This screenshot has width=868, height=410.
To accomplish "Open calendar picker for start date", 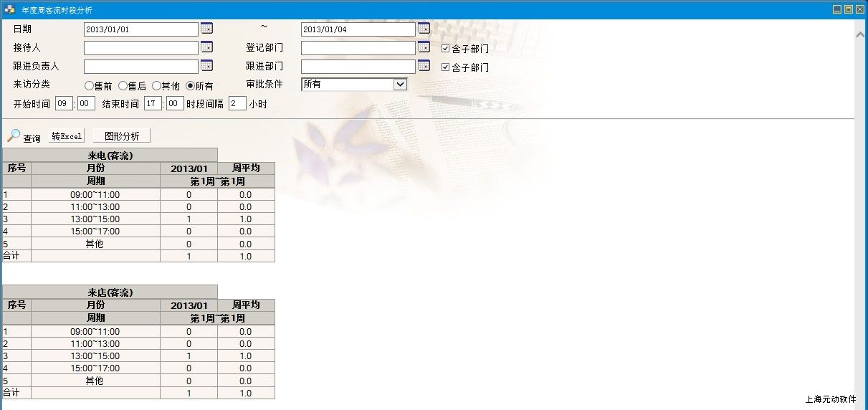I will (x=206, y=29).
